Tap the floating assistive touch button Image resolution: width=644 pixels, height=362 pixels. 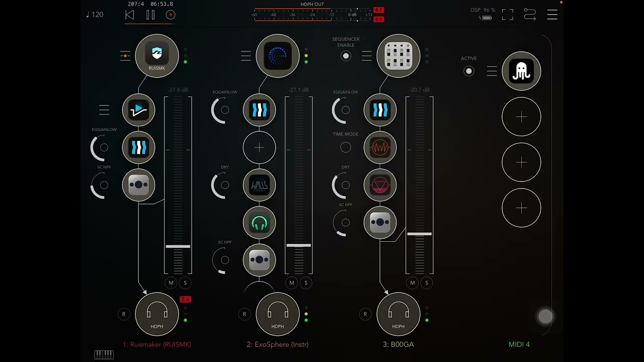(545, 316)
